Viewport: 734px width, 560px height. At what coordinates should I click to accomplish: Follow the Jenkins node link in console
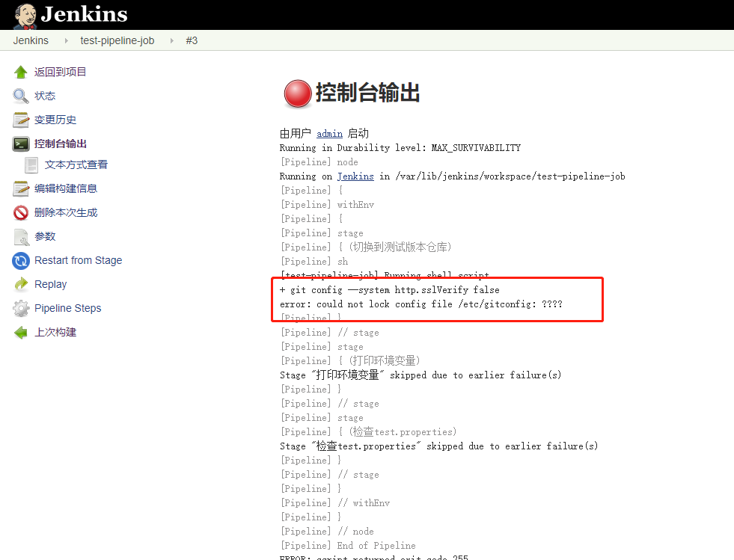click(355, 176)
